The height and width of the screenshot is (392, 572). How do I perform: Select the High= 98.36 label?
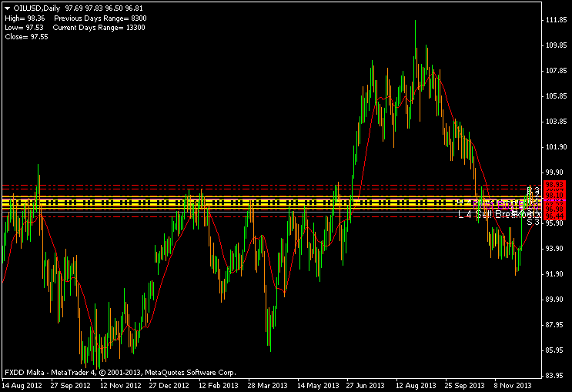25,18
